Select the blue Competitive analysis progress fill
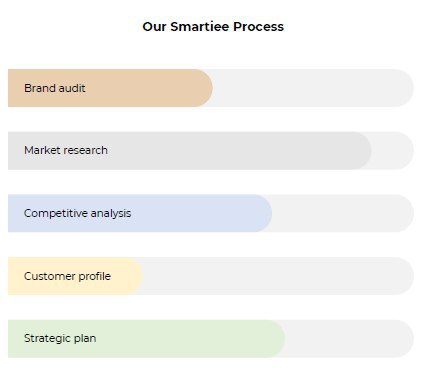This screenshot has height=374, width=442. (x=140, y=213)
